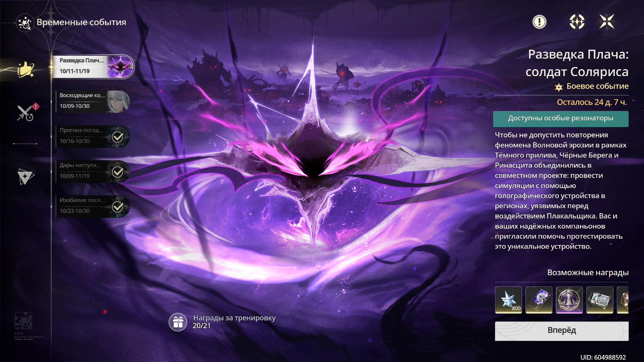Inspect the purple medallion reward thumbnail
Screen dimensions: 644x362
[x=569, y=300]
